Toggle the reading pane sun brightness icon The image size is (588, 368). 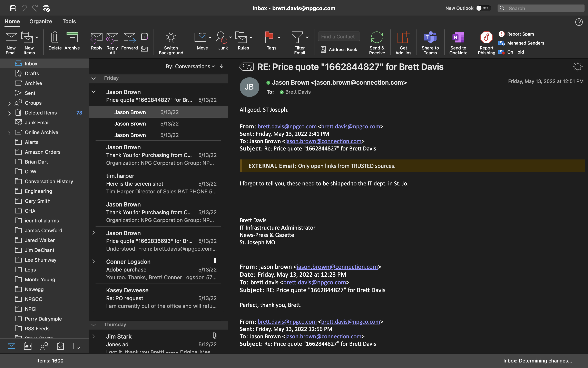tap(578, 67)
